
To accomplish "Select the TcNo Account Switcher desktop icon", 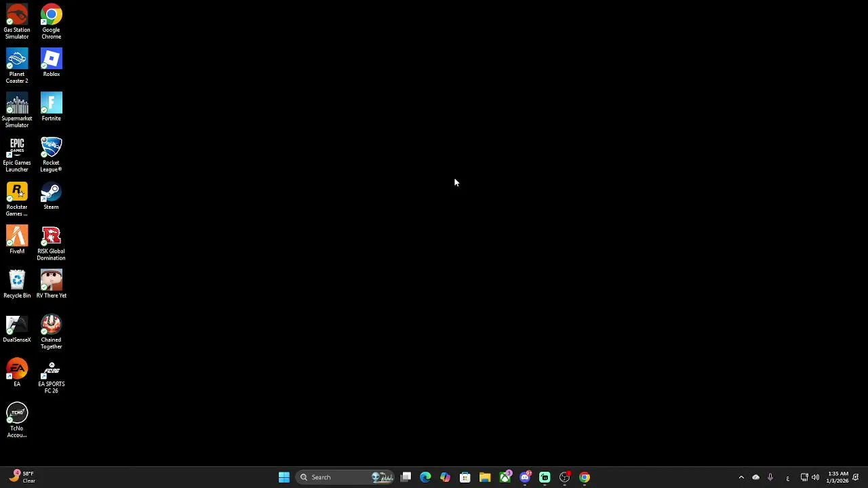I will coord(17,420).
